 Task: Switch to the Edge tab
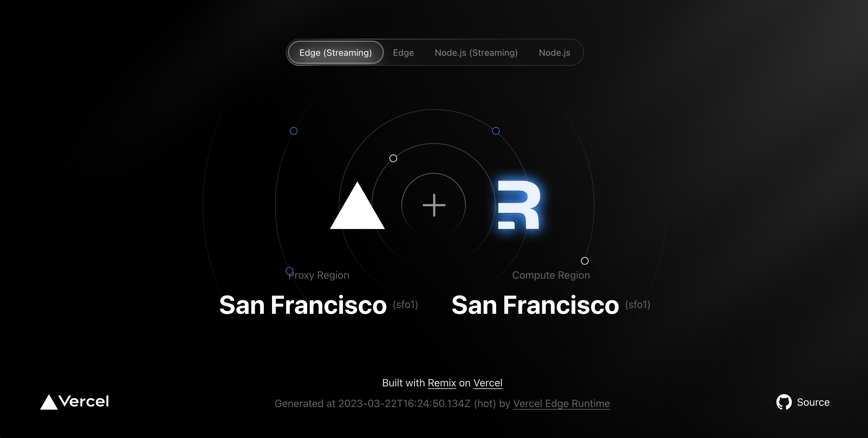tap(403, 53)
